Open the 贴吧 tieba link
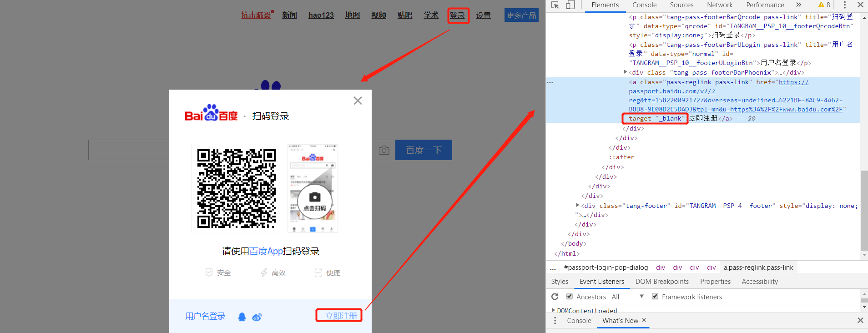 (x=405, y=15)
